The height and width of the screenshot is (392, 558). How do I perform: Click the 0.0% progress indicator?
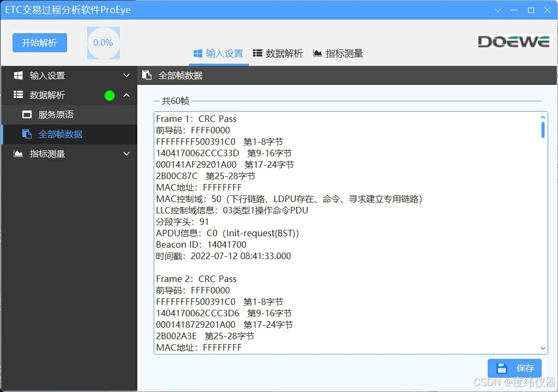click(x=103, y=42)
